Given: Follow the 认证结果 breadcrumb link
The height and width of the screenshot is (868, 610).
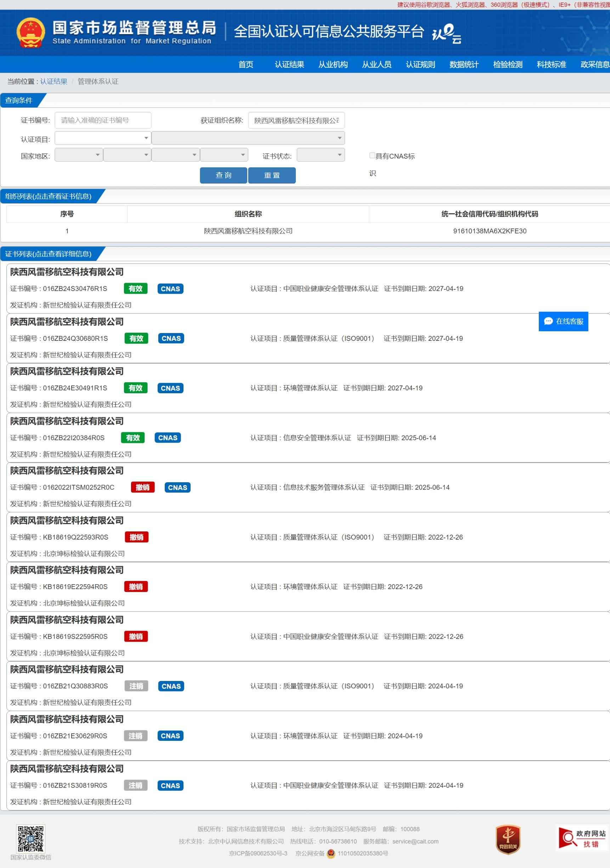Looking at the screenshot, I should click(54, 81).
